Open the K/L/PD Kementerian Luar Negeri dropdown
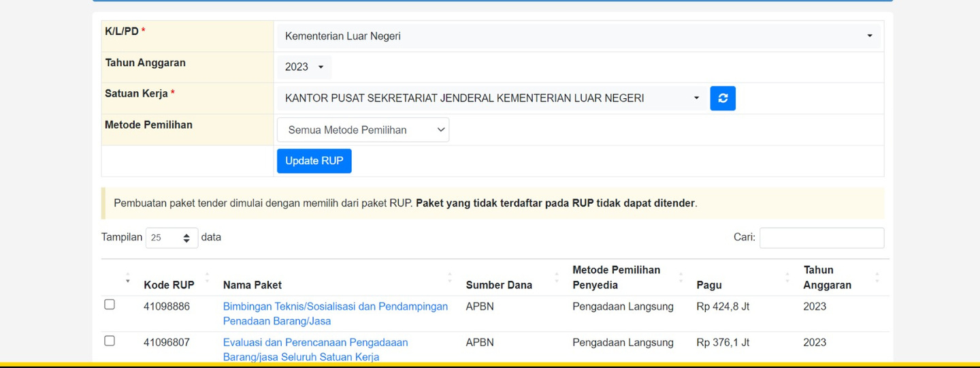 tap(578, 36)
